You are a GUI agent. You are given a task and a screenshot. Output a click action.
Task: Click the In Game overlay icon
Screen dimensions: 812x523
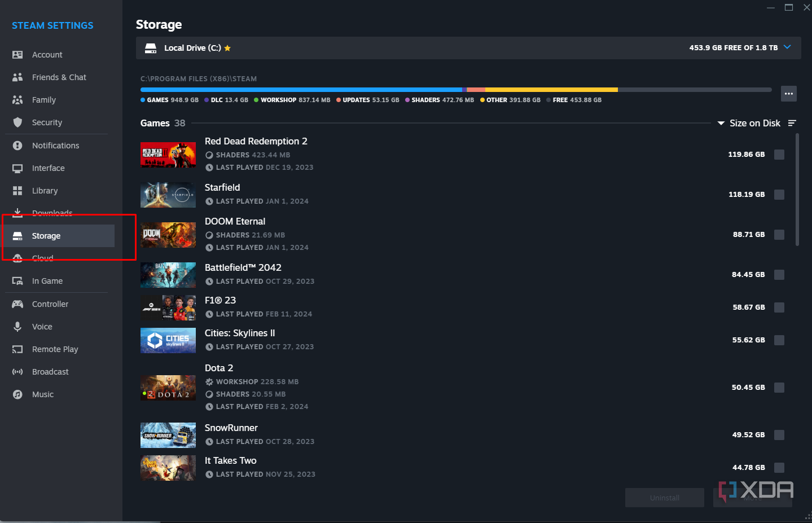click(x=17, y=281)
